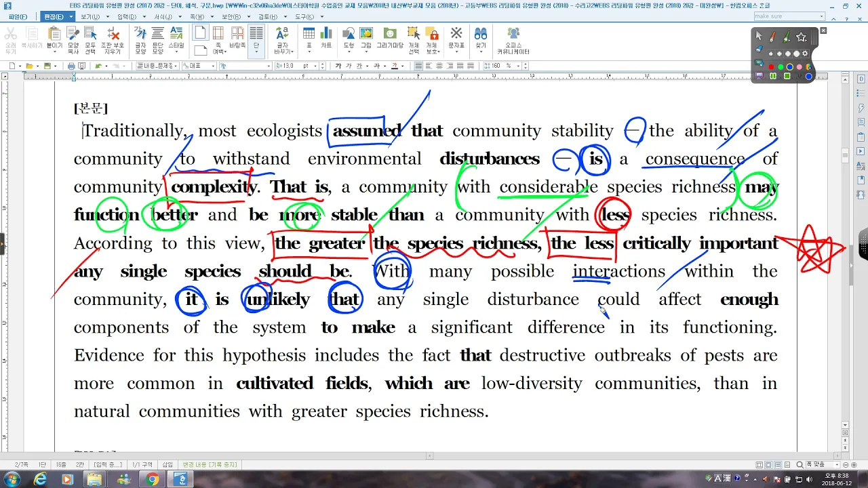Click the Cut (오려두기) icon
Screen dimensions: 868x488
[x=10, y=41]
